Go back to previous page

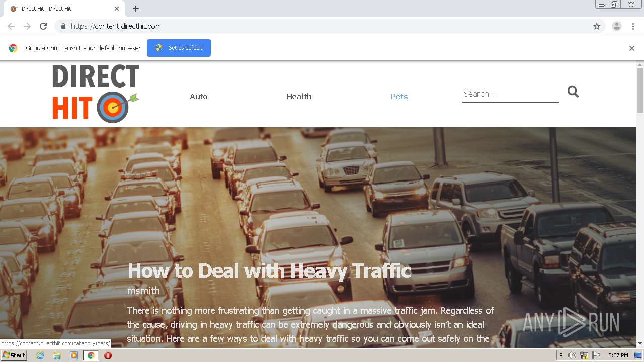(11, 26)
